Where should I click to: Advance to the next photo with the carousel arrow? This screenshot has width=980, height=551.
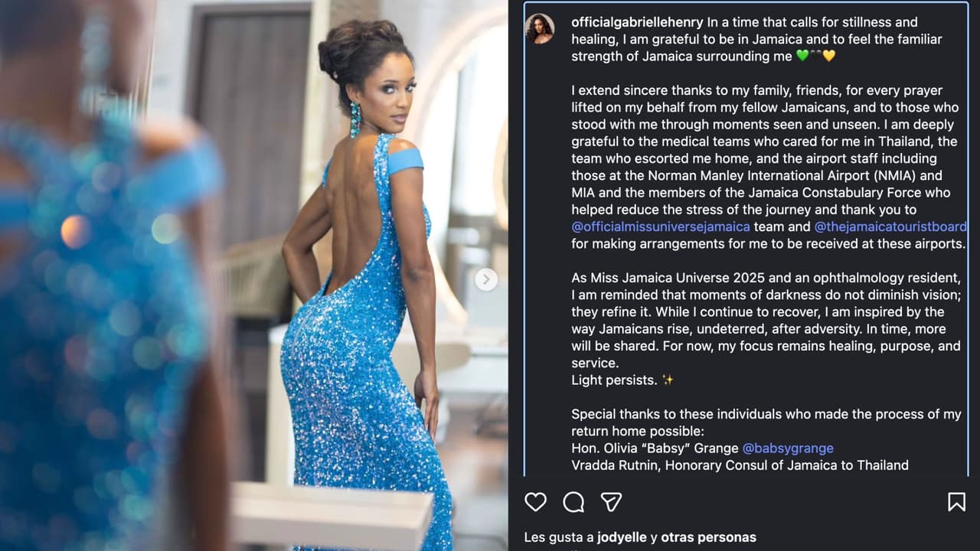coord(486,279)
